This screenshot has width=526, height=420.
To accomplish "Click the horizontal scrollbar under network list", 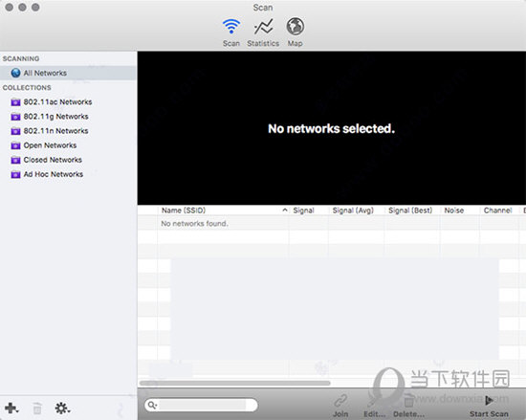I will tap(235, 383).
